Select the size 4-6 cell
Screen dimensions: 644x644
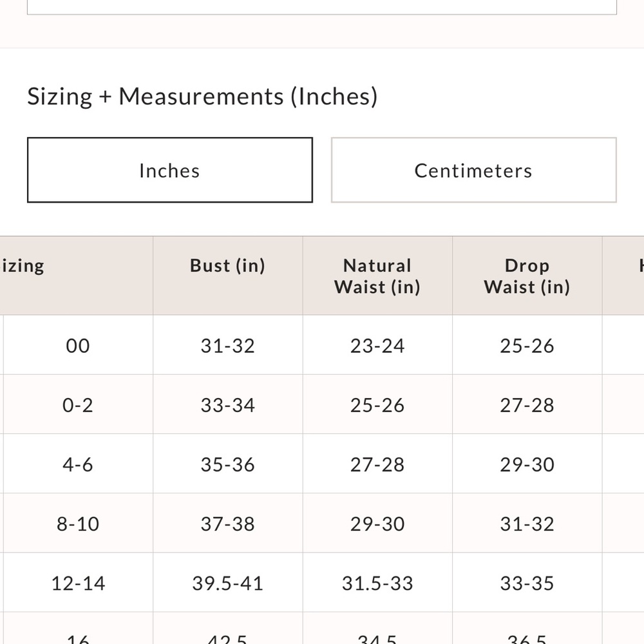click(x=78, y=464)
